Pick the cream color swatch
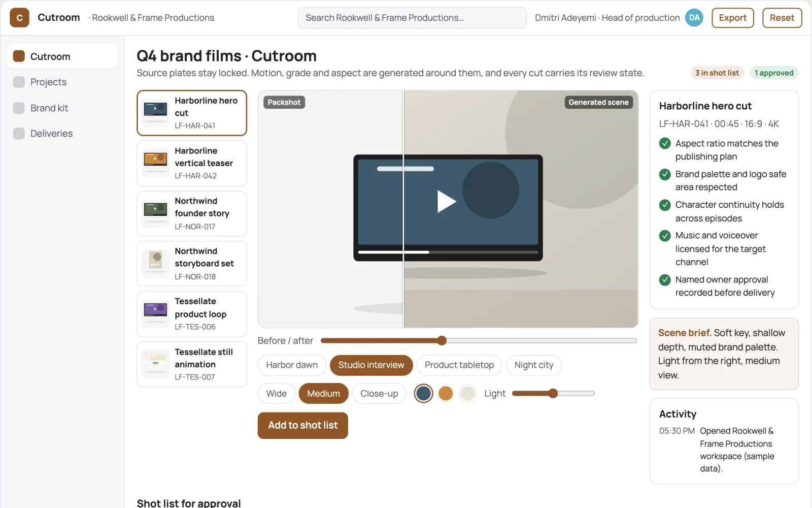This screenshot has height=508, width=812. point(467,393)
